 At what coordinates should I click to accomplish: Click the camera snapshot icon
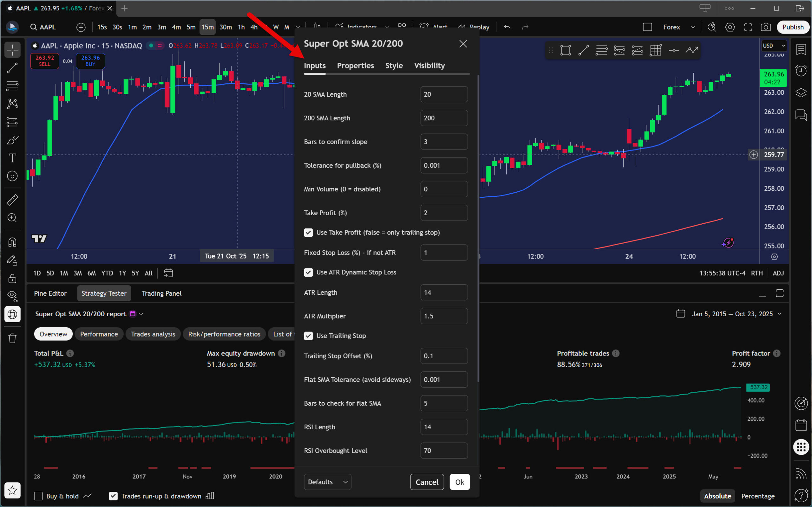[765, 27]
